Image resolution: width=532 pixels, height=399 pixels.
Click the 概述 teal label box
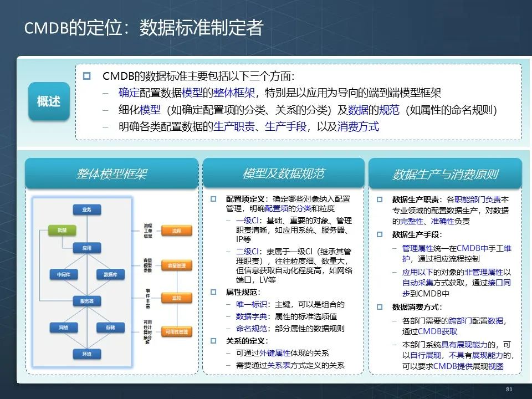(49, 101)
